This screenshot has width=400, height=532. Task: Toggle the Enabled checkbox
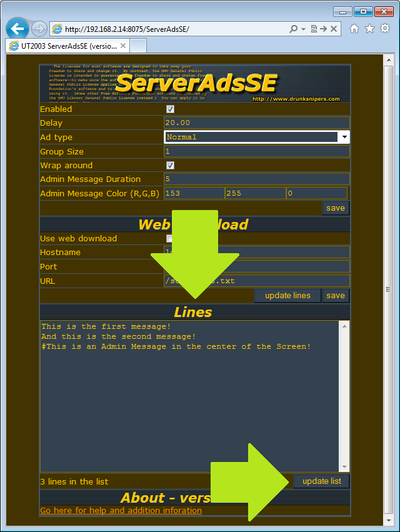tap(170, 109)
